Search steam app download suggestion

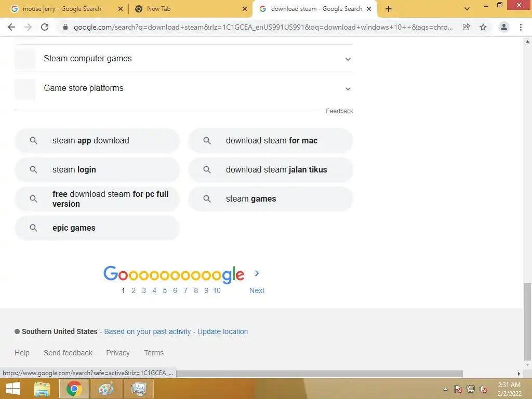97,140
